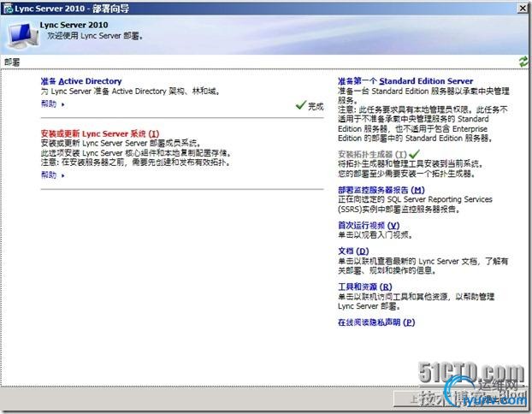Open 文档 (D) link
The width and height of the screenshot is (532, 414).
tap(353, 251)
